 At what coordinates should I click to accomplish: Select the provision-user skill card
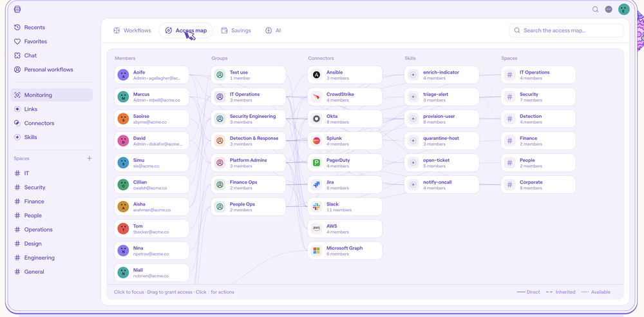tap(442, 119)
